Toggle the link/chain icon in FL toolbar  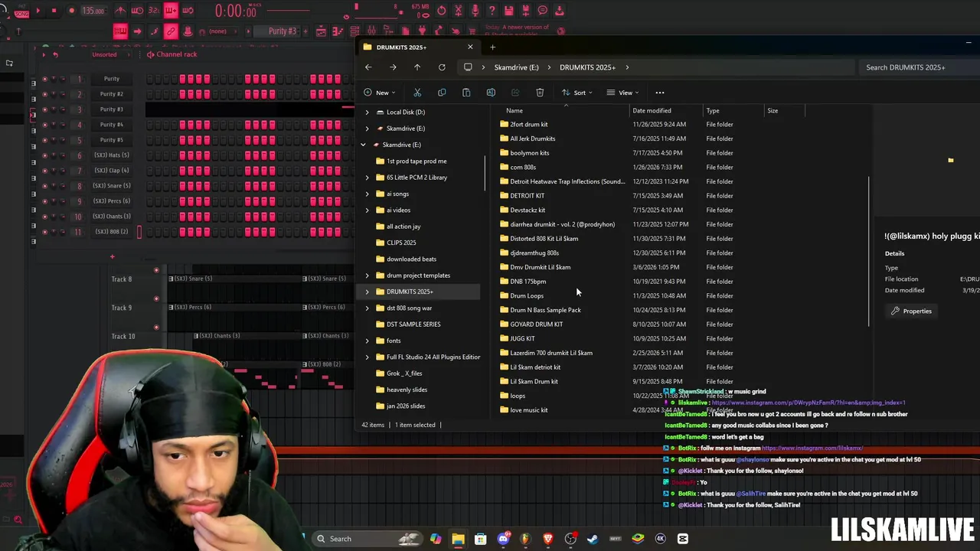click(x=171, y=31)
